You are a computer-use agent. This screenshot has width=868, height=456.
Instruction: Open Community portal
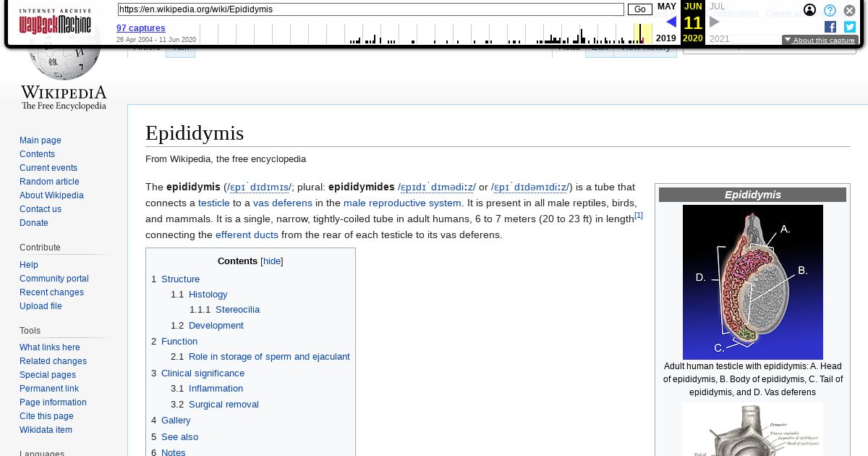click(54, 279)
